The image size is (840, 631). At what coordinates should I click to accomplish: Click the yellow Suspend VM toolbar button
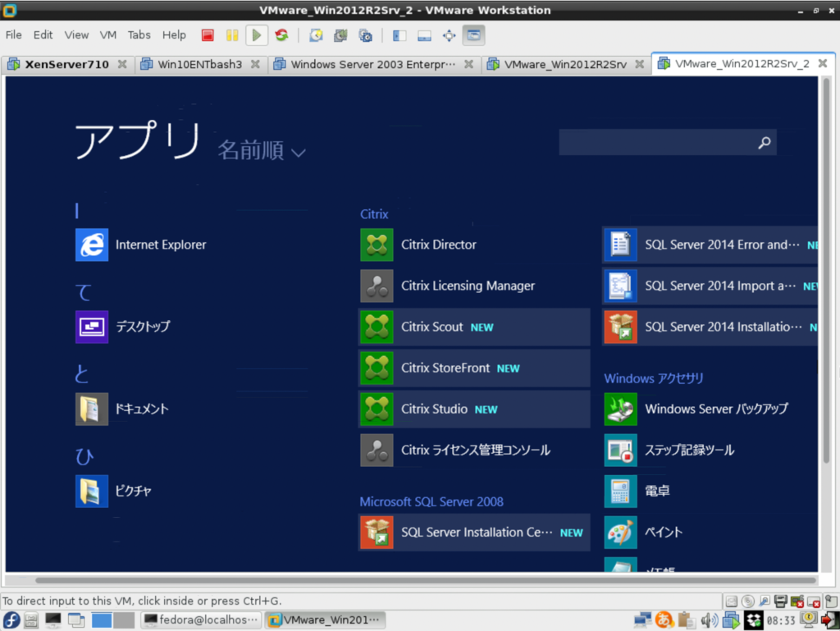(x=232, y=35)
